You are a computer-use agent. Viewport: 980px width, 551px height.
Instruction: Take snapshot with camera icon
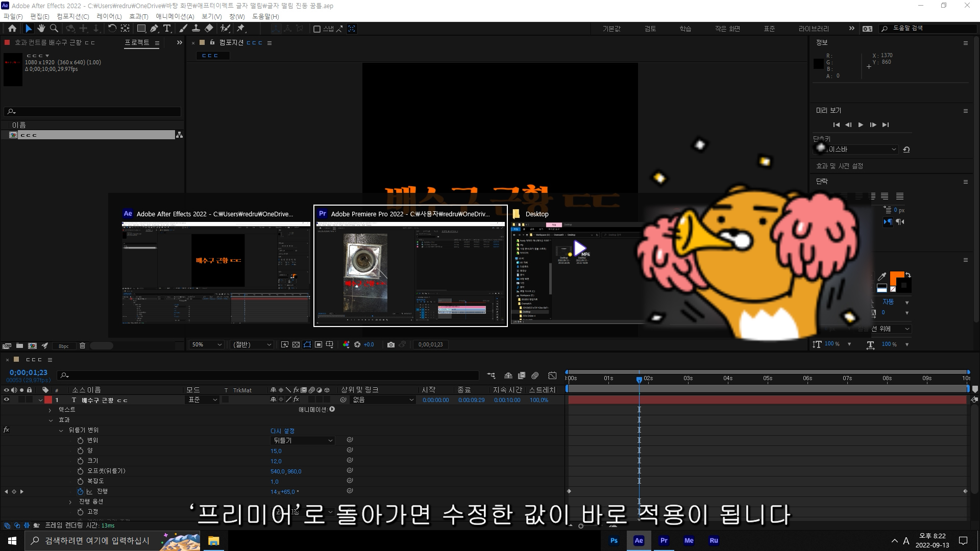point(390,345)
